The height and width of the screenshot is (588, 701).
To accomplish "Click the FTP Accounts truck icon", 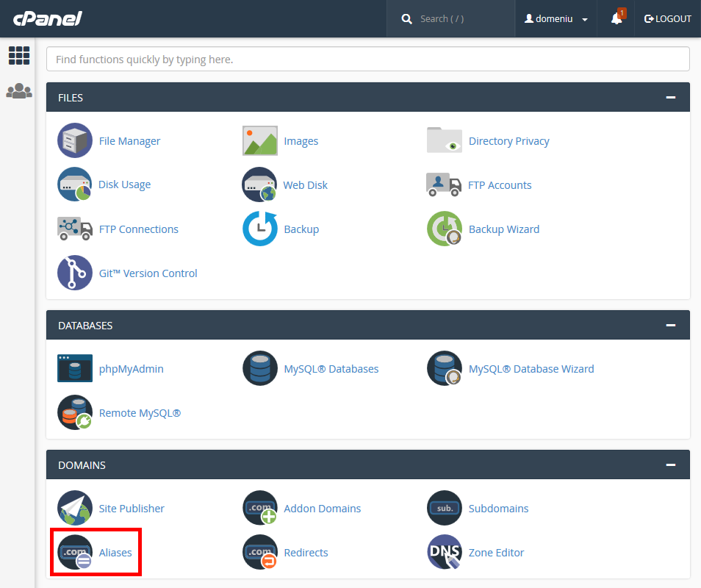I will pos(444,184).
